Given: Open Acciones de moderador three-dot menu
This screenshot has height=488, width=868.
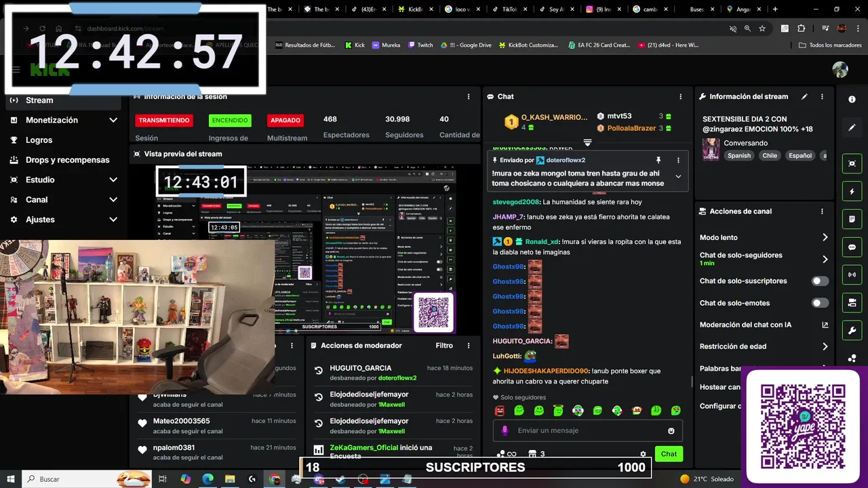Looking at the screenshot, I should click(468, 346).
